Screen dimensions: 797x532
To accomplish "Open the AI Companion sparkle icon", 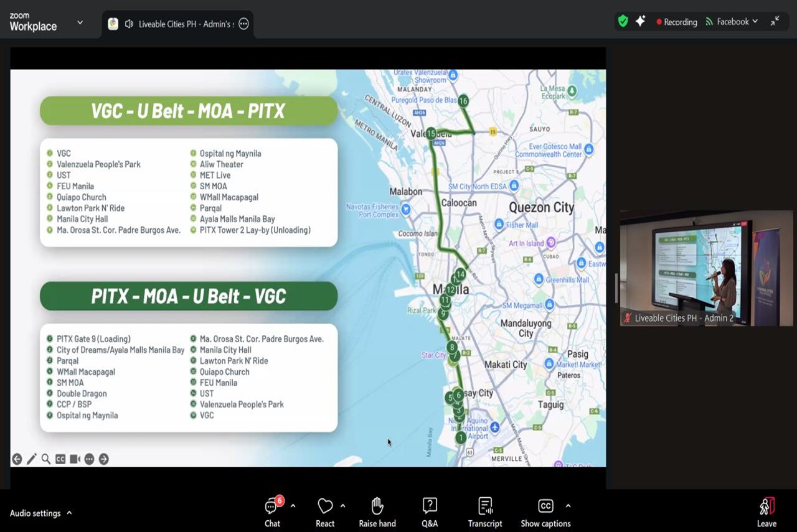I will click(640, 22).
